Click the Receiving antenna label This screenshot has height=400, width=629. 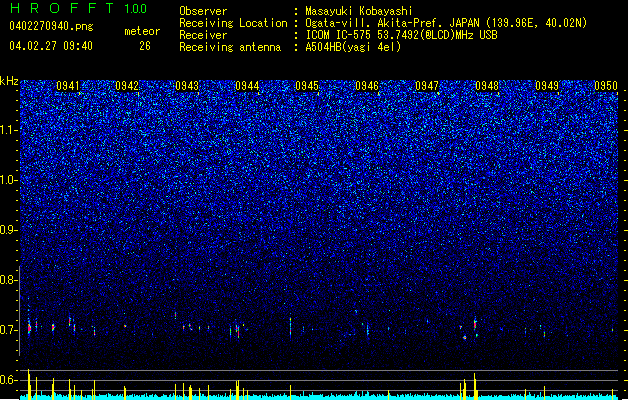coord(230,47)
